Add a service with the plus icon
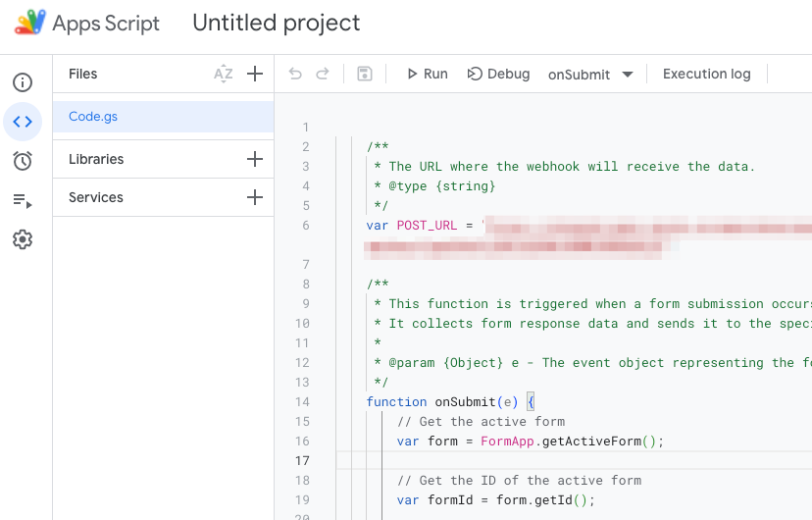 click(255, 197)
